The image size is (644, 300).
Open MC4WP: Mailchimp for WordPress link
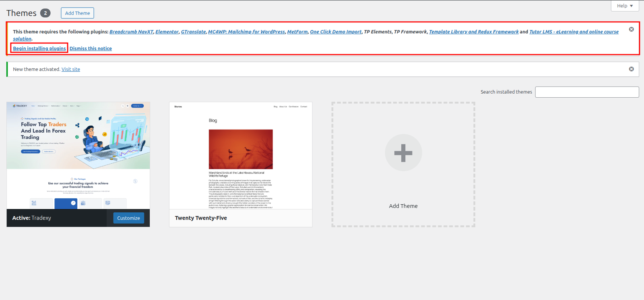pyautogui.click(x=246, y=32)
